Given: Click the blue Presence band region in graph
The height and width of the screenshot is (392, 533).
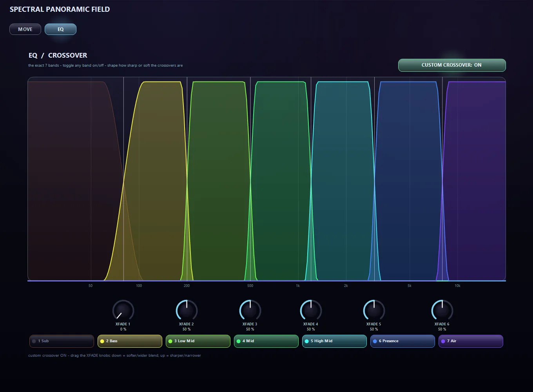Looking at the screenshot, I should [x=408, y=180].
